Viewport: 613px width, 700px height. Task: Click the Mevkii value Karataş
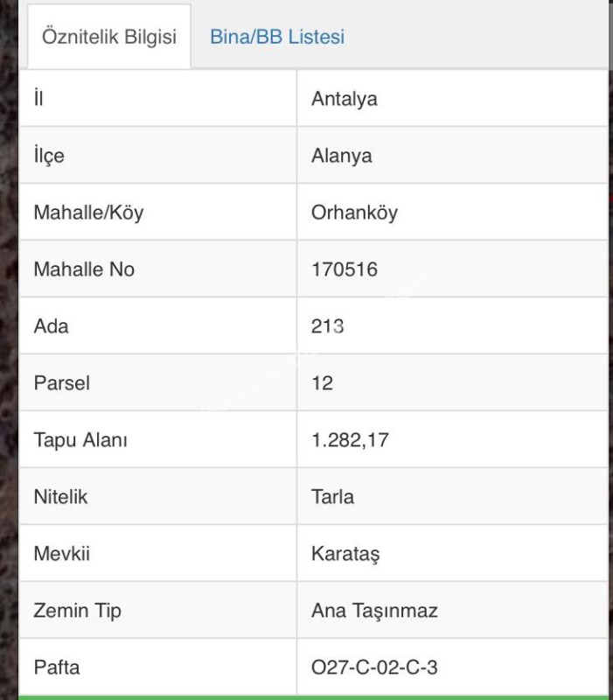tap(345, 554)
